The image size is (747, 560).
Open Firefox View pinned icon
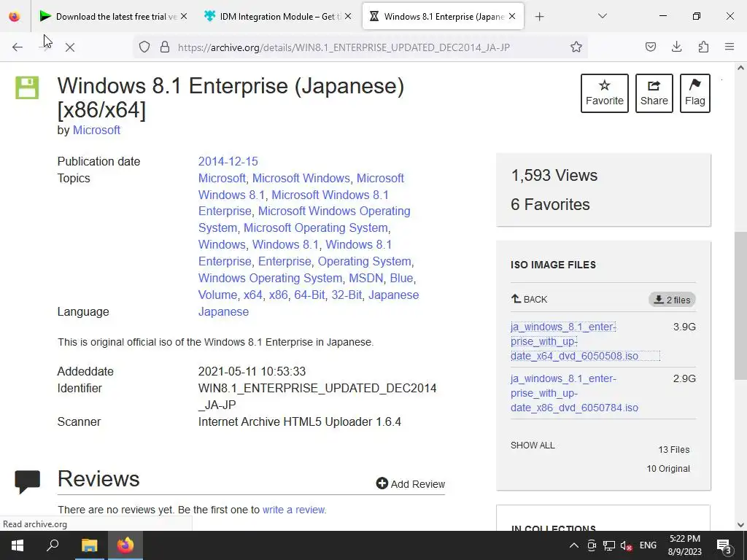pyautogui.click(x=15, y=17)
